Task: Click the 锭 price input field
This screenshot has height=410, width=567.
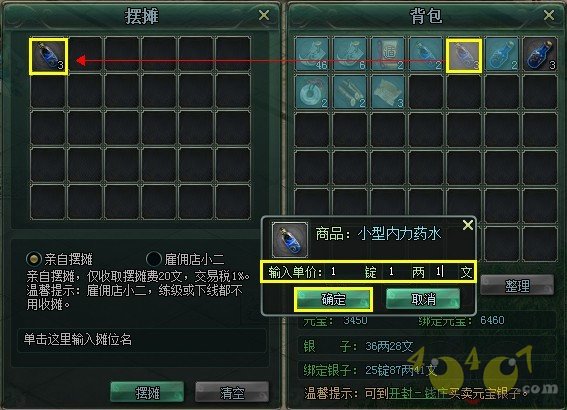Action: (x=344, y=272)
